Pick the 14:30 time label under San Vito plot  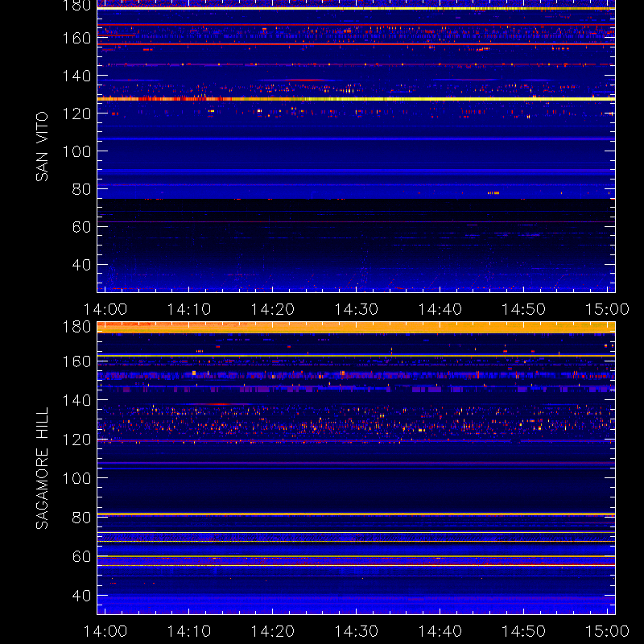click(x=356, y=309)
